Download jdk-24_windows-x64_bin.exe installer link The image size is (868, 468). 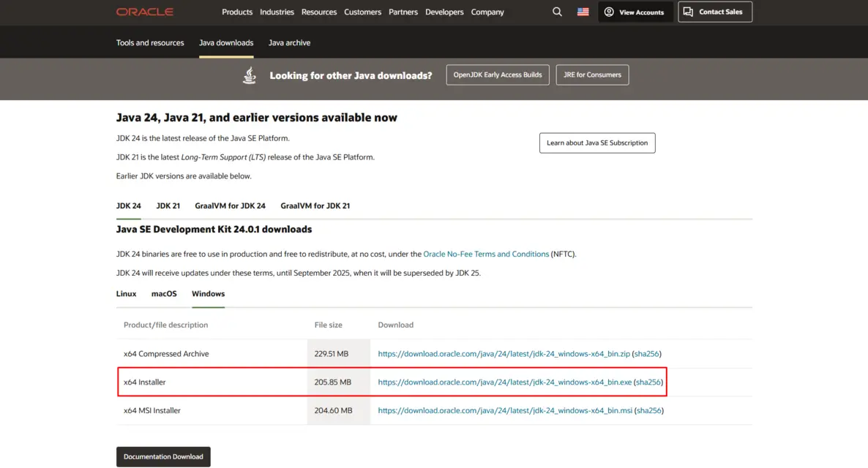pyautogui.click(x=505, y=382)
